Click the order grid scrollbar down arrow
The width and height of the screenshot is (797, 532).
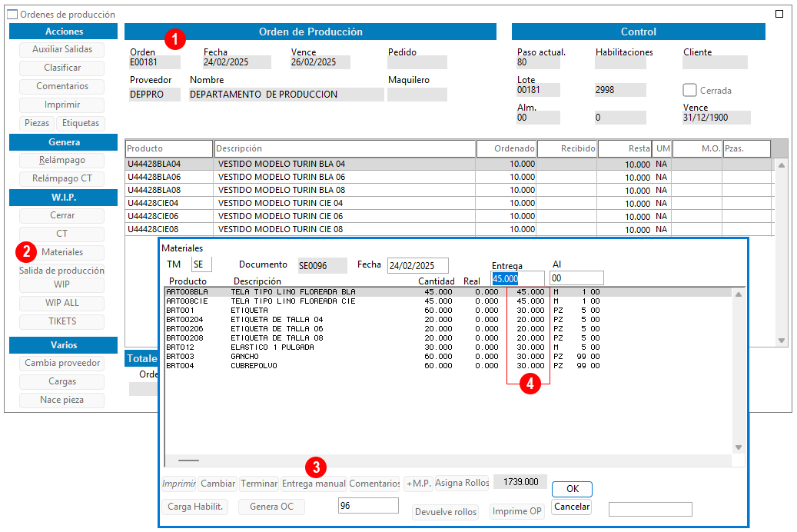point(781,341)
